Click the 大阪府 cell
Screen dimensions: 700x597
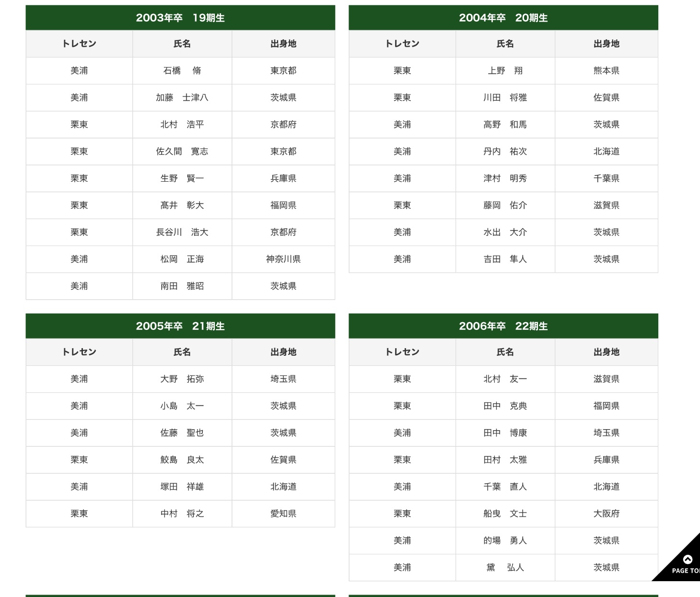pyautogui.click(x=607, y=514)
